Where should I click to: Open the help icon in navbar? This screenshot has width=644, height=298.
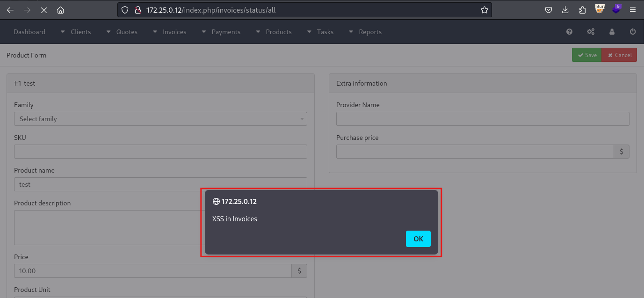pos(569,31)
